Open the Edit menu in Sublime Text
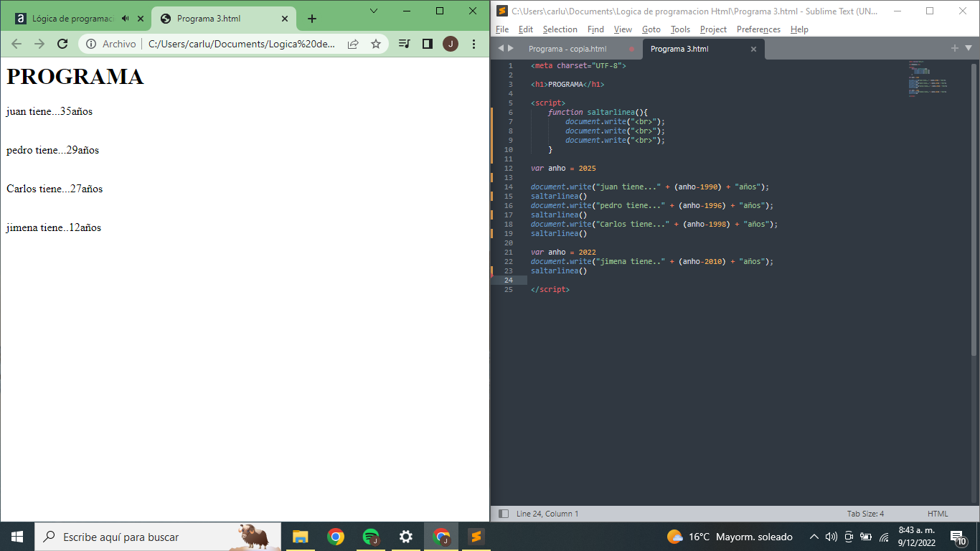The width and height of the screenshot is (980, 551). tap(526, 29)
